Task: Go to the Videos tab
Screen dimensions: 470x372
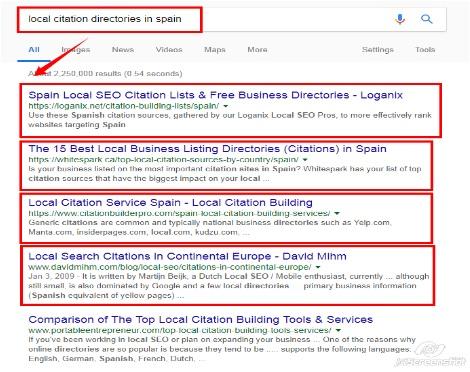Action: tap(169, 50)
